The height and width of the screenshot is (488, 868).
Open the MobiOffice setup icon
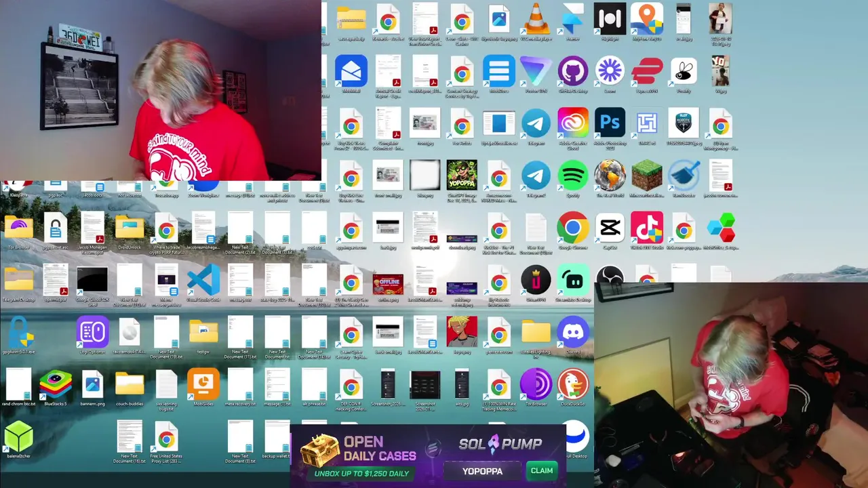coord(720,228)
